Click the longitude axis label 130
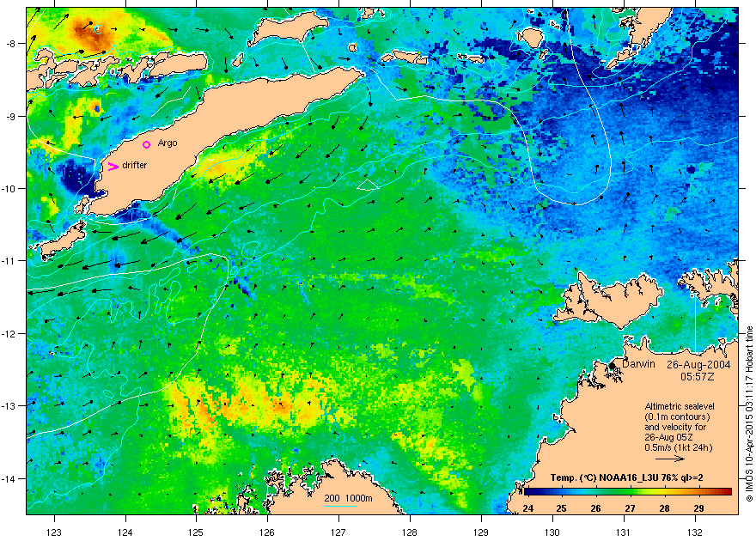Viewport: 756px width, 541px height. tap(552, 532)
